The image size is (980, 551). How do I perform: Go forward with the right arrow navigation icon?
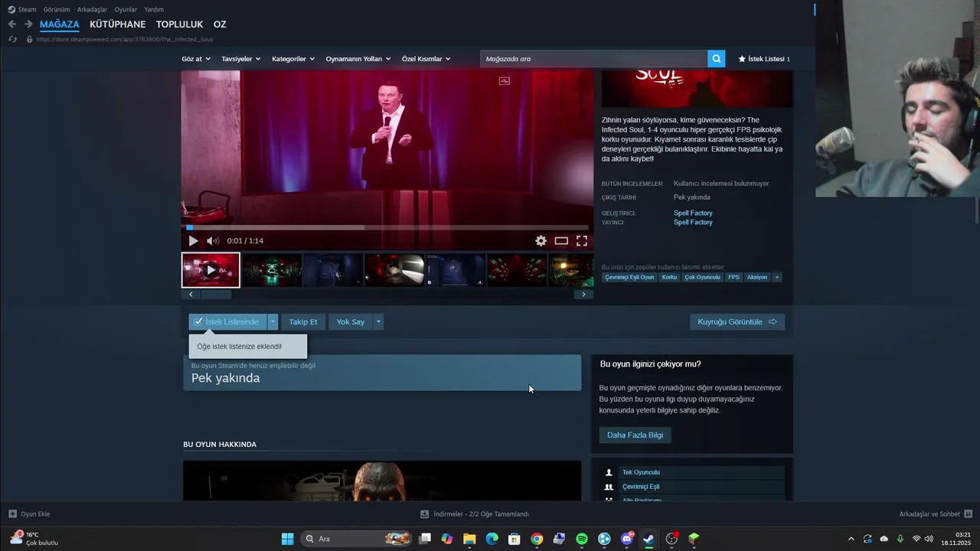click(28, 24)
